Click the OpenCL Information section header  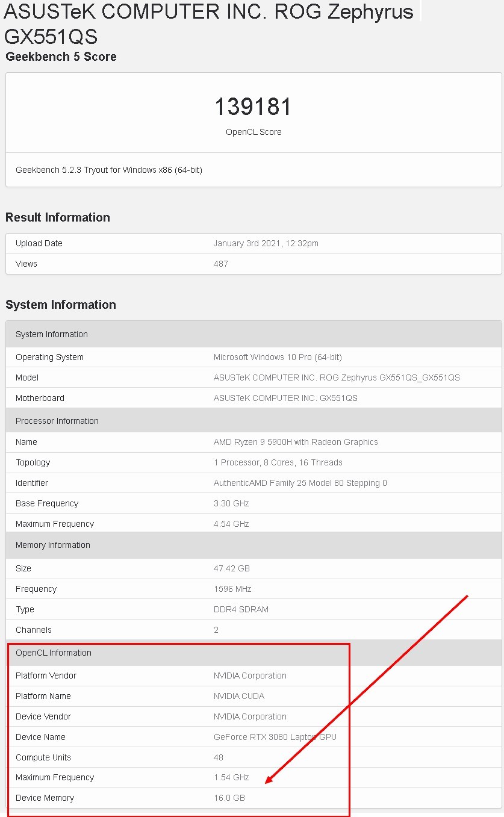pyautogui.click(x=254, y=653)
